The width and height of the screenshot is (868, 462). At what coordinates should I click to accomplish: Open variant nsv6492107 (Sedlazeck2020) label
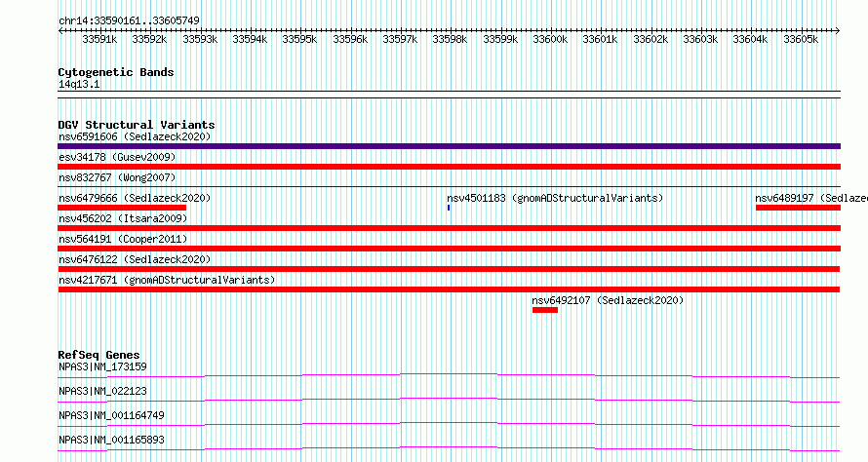tap(608, 300)
